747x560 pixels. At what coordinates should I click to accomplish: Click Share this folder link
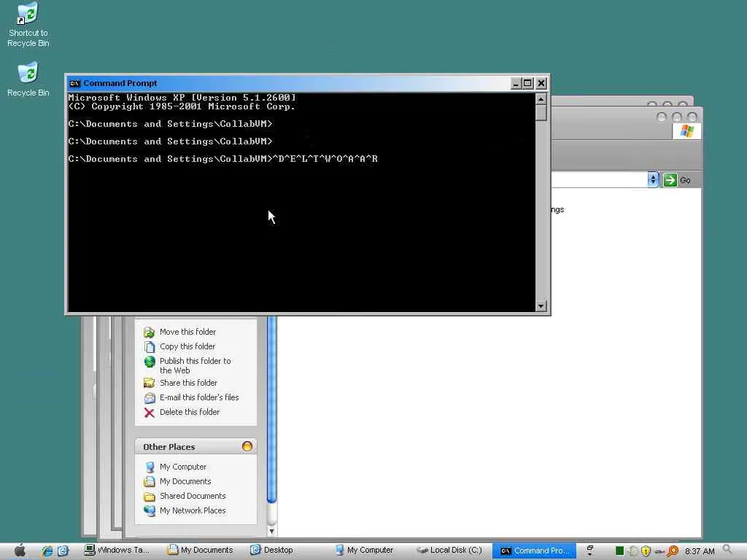point(188,383)
